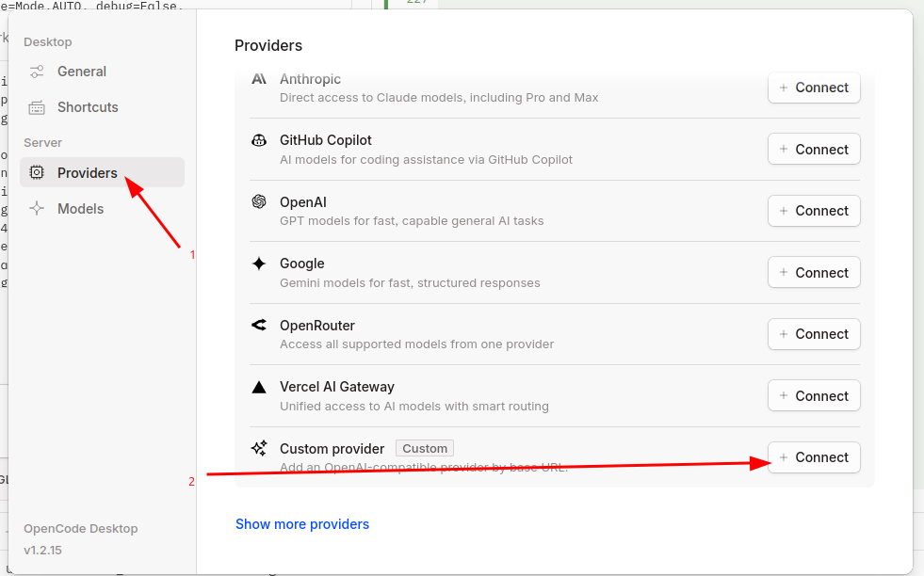The image size is (924, 576).
Task: Connect a Custom provider
Action: pyautogui.click(x=814, y=457)
